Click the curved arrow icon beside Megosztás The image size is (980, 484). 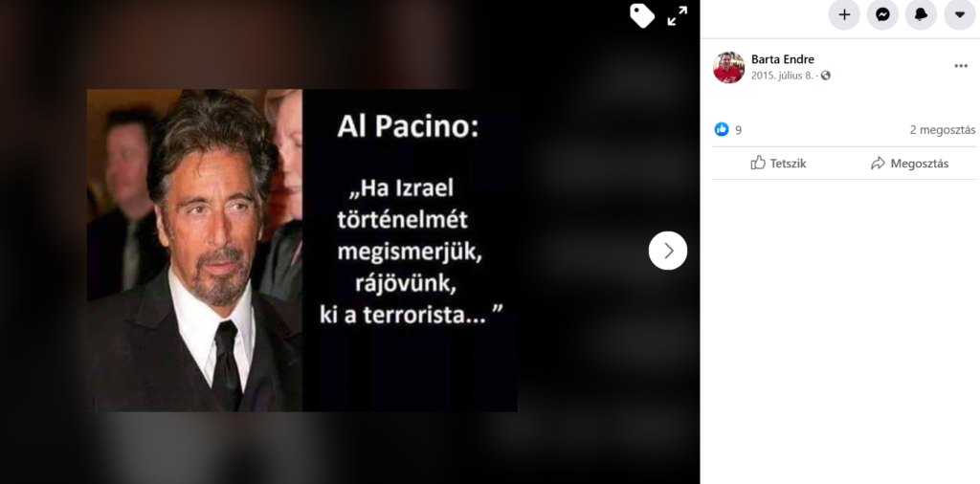coord(879,163)
